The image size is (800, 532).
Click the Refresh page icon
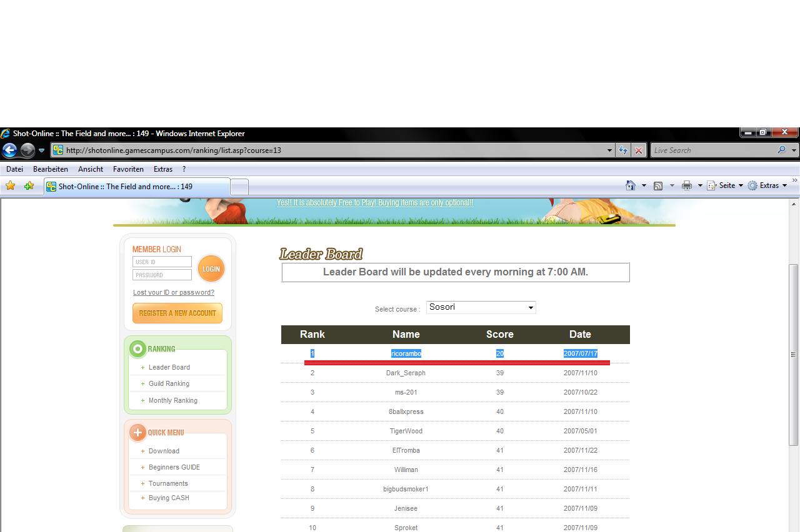pyautogui.click(x=623, y=150)
